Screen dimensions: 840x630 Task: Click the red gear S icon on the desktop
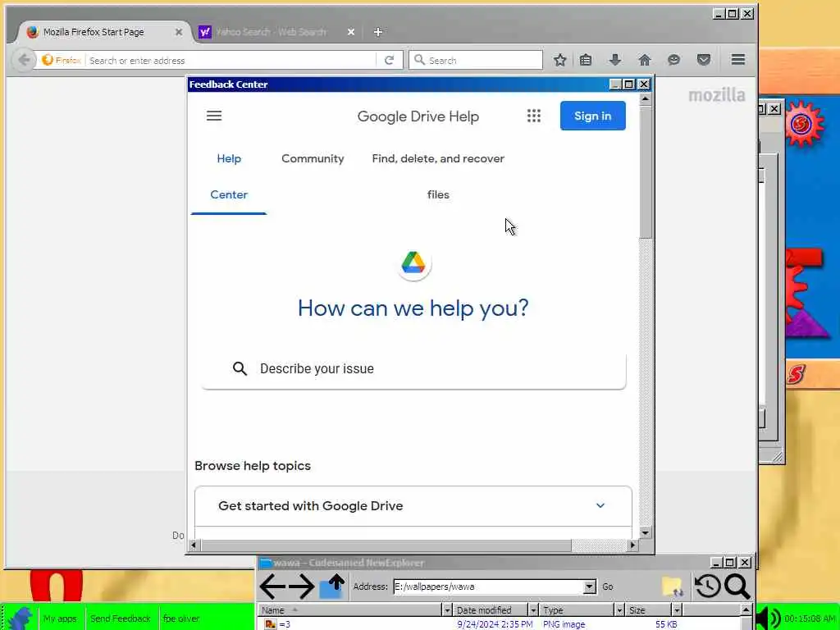[803, 125]
